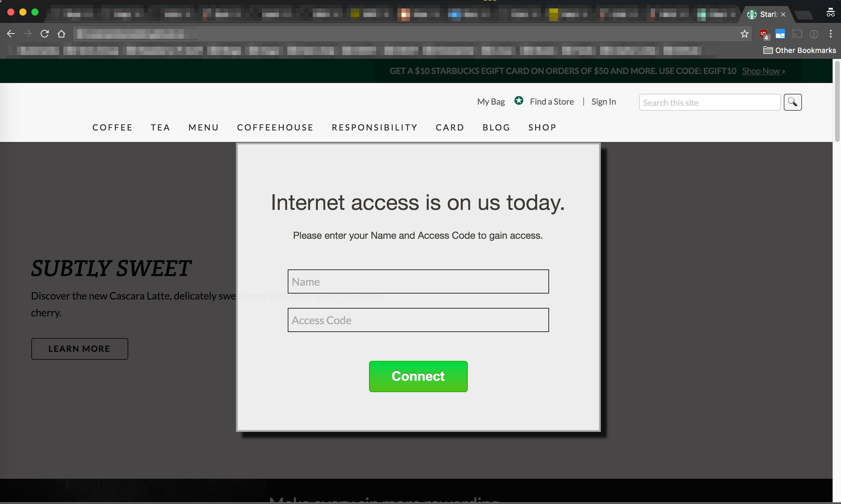Click the Find a Store link

point(552,102)
